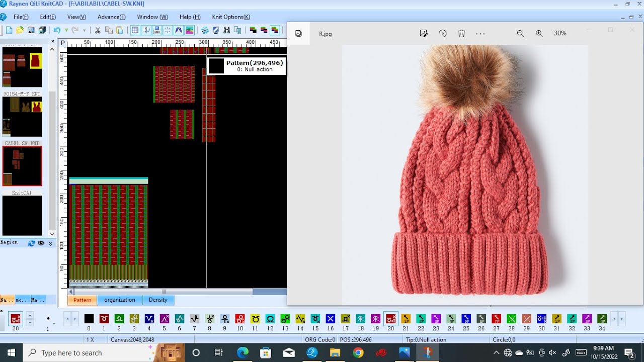Viewport: 644px width, 362px height.
Task: Open the View(V) menu
Action: [x=76, y=17]
